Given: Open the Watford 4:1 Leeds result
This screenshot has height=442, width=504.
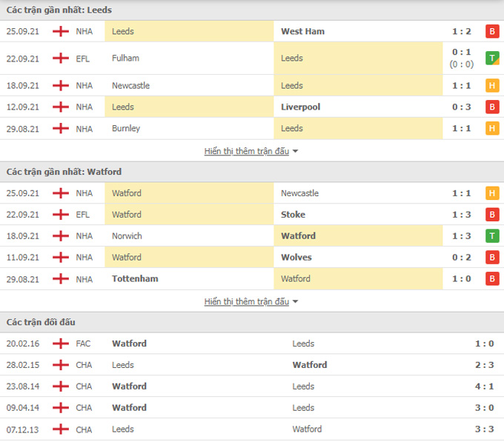Looking at the screenshot, I should click(x=485, y=386).
